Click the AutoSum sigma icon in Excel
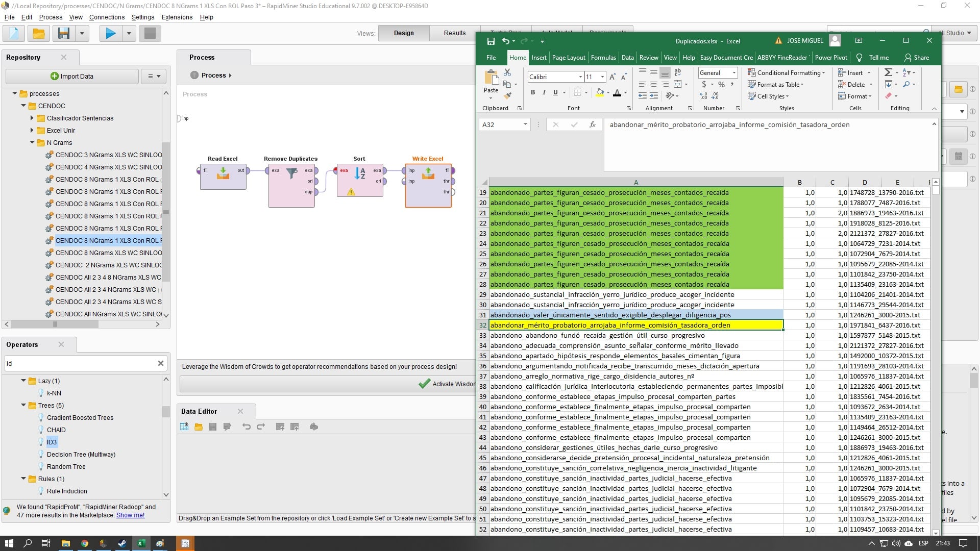 click(889, 73)
